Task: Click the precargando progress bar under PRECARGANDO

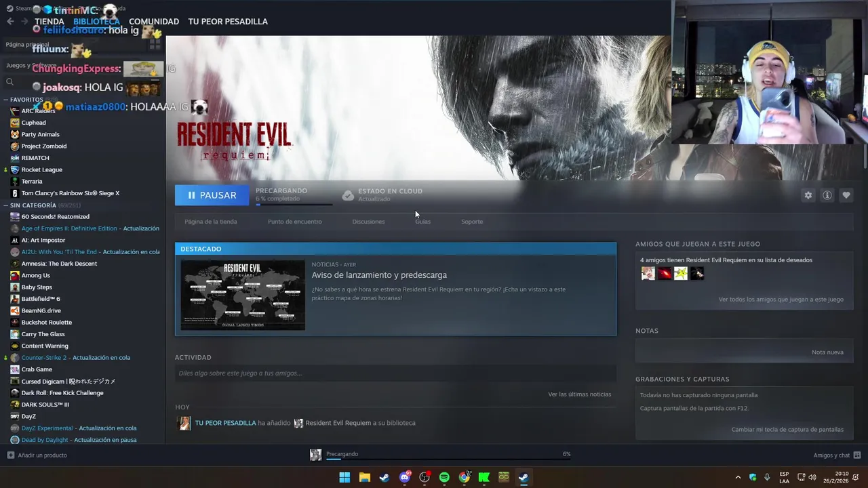Action: tap(294, 204)
